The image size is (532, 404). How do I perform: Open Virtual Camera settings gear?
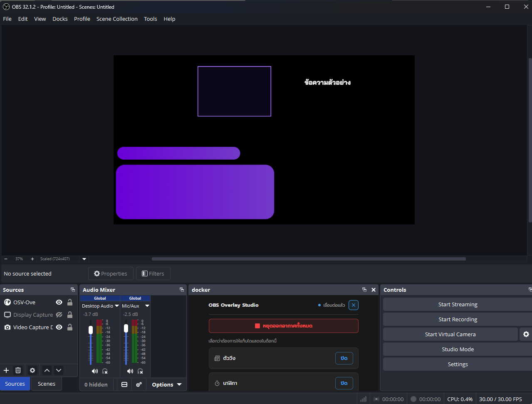[526, 334]
